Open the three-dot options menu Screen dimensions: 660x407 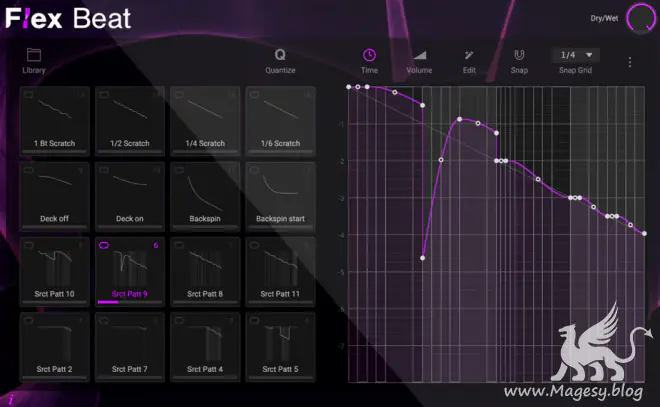pyautogui.click(x=630, y=62)
